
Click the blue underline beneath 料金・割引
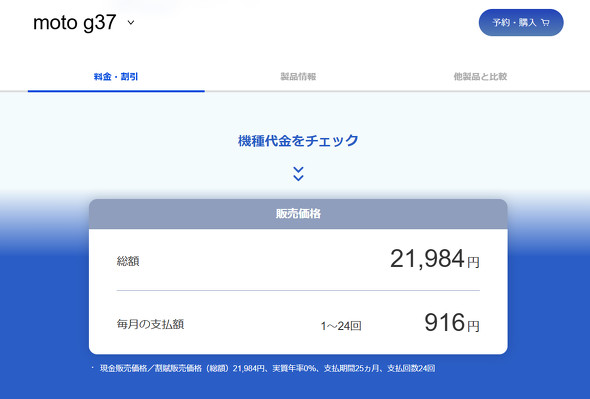[x=116, y=91]
